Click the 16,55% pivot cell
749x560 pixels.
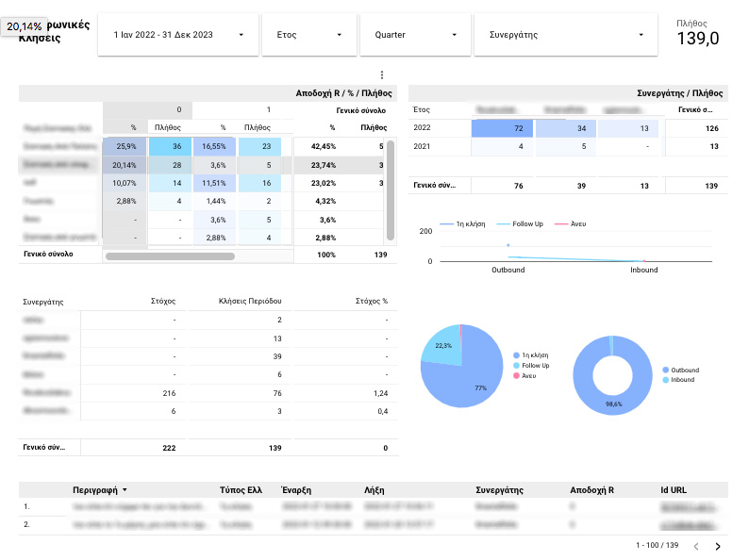tap(214, 146)
